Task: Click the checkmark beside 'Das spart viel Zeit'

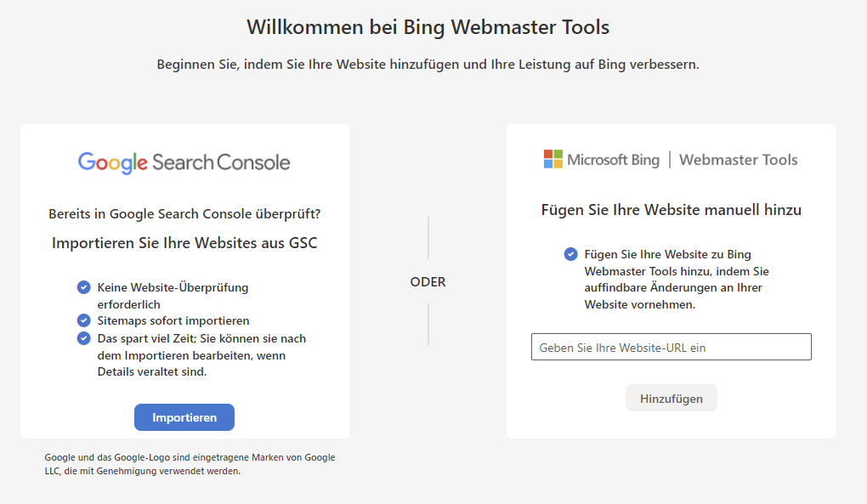Action: coord(83,337)
